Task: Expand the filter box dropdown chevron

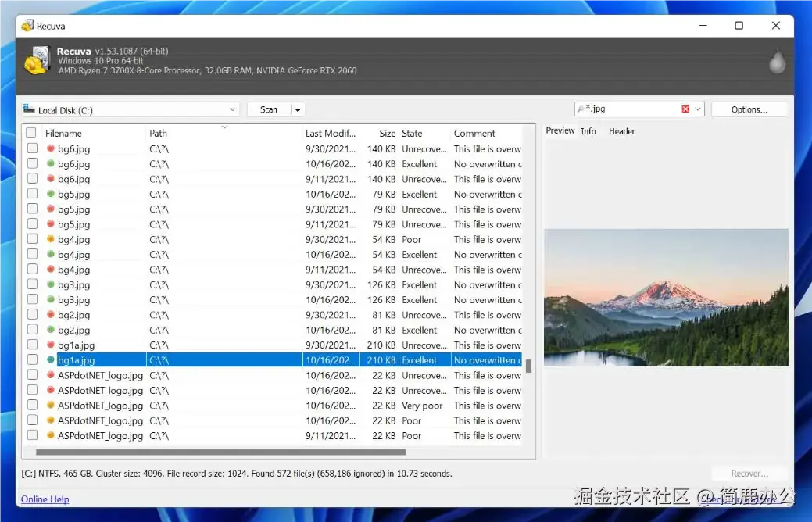Action: point(698,109)
